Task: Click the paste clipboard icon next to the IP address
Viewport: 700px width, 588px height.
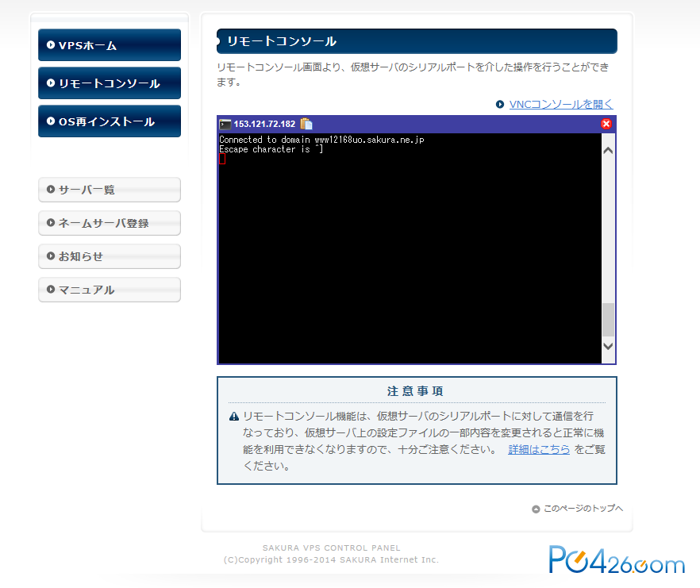Action: [306, 124]
